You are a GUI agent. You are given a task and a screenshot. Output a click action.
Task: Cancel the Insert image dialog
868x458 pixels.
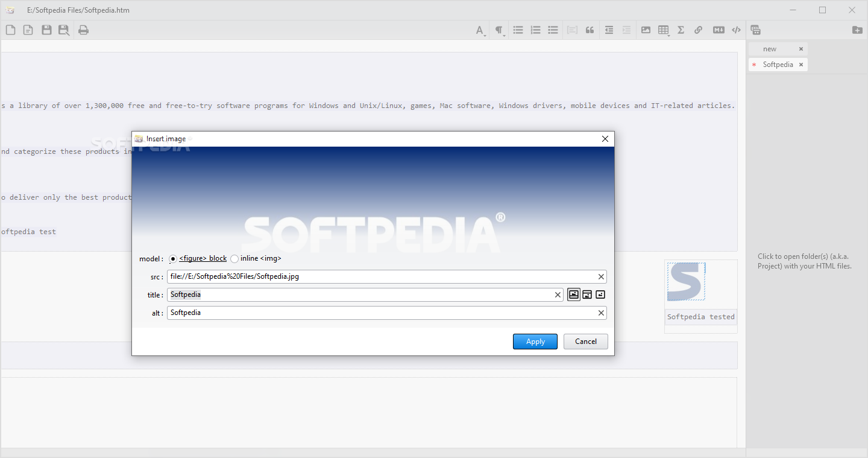pos(586,342)
